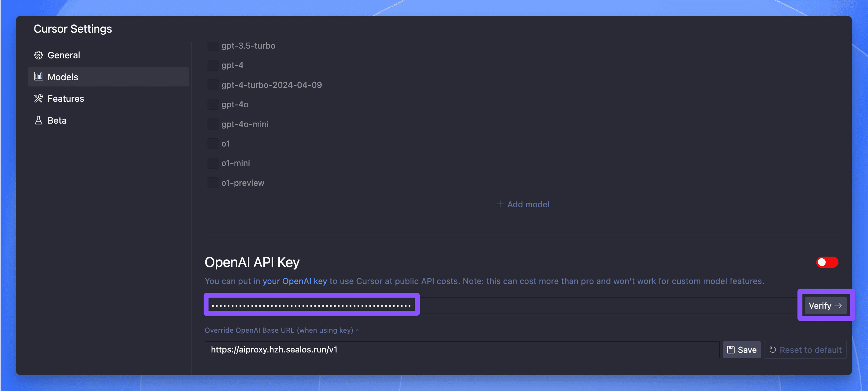Tick the gpt-4-turbo-2024-04-09 checkbox
The width and height of the screenshot is (868, 391).
coord(213,85)
